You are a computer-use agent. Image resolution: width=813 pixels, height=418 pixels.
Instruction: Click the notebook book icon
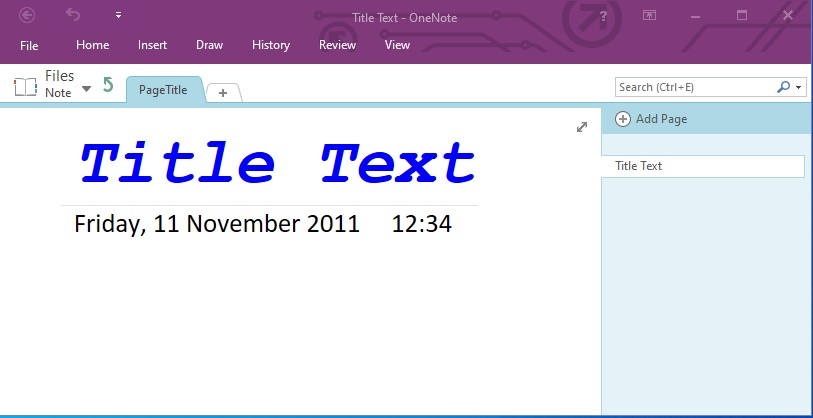click(x=25, y=86)
